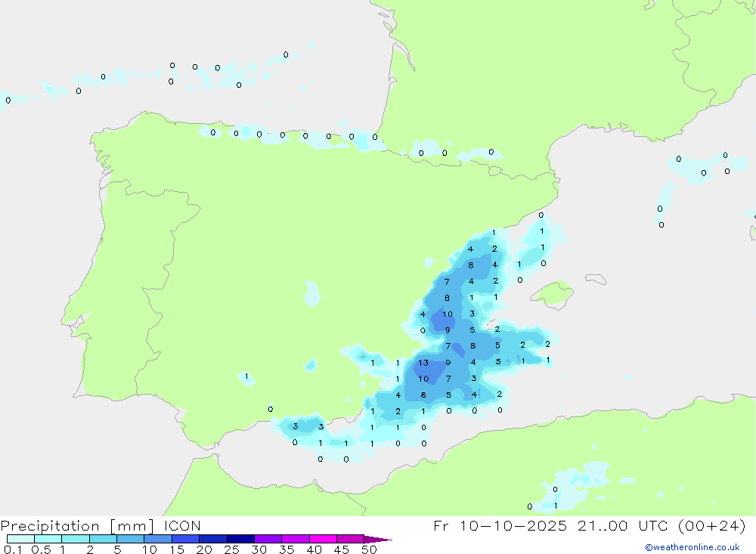Click the '0.5' legend scale label

click(41, 549)
